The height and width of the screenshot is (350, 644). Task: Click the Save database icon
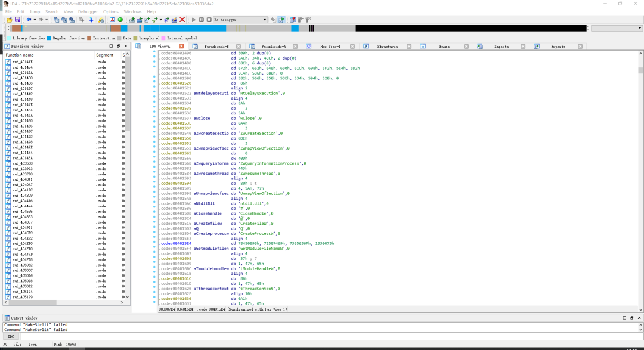click(17, 20)
